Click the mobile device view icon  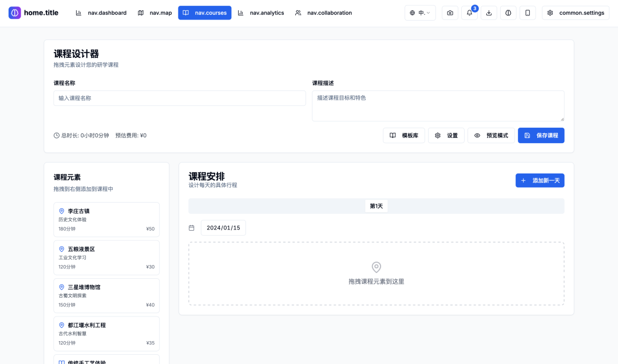tap(528, 13)
